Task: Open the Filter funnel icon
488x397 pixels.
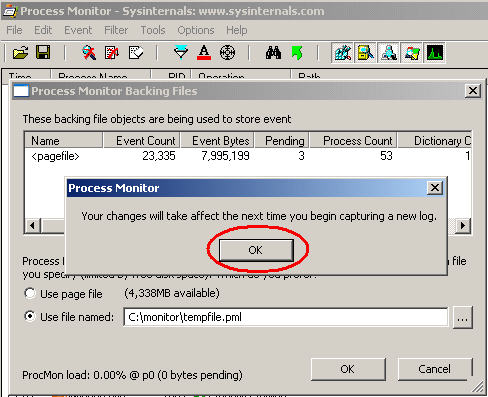Action: coord(181,53)
